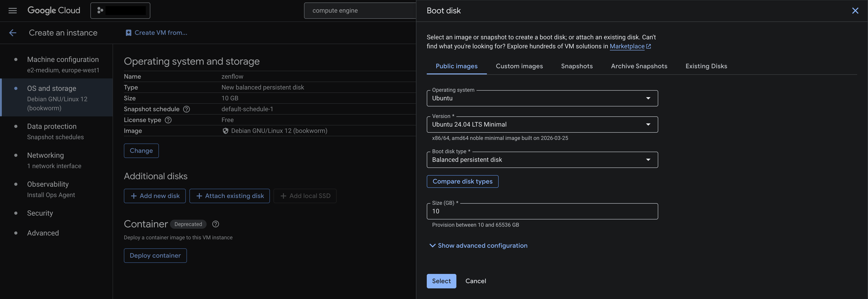Screen dimensions: 868x299
Task: Open OS and storage section
Action: 57,98
